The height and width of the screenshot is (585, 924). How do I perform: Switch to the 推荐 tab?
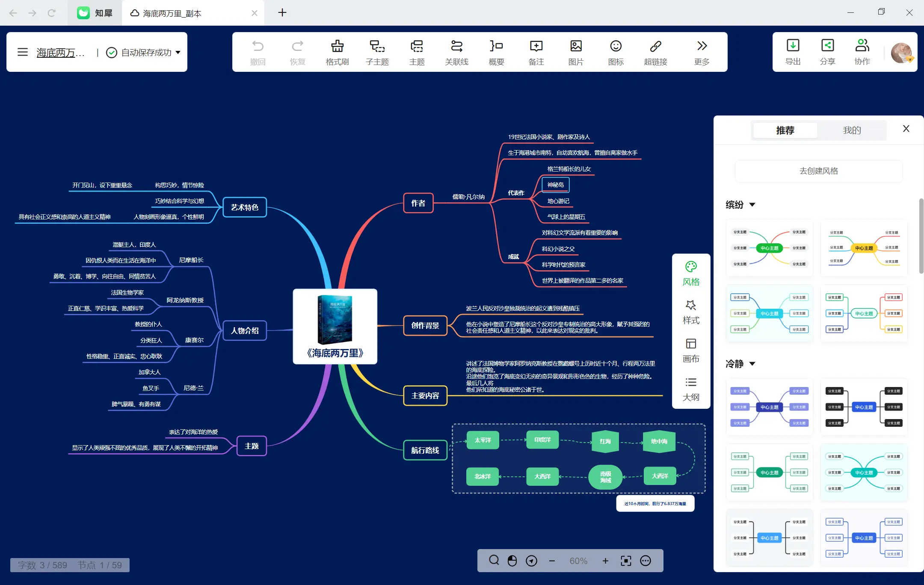pos(785,130)
